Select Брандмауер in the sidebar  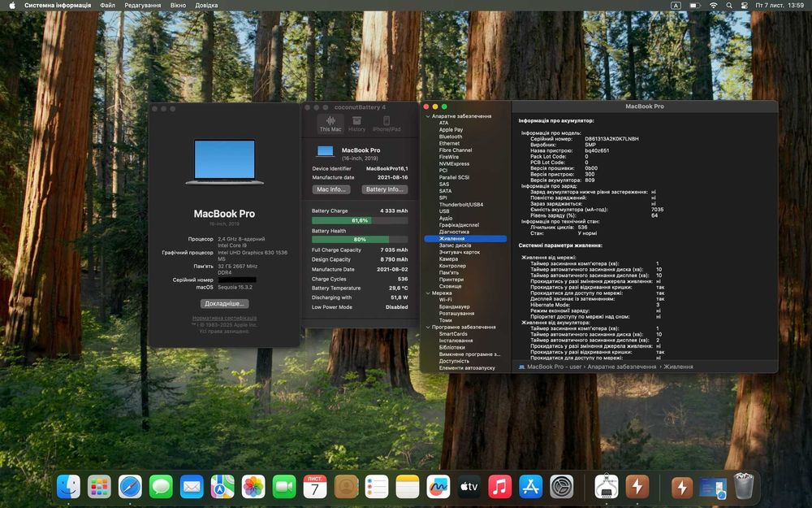point(454,307)
